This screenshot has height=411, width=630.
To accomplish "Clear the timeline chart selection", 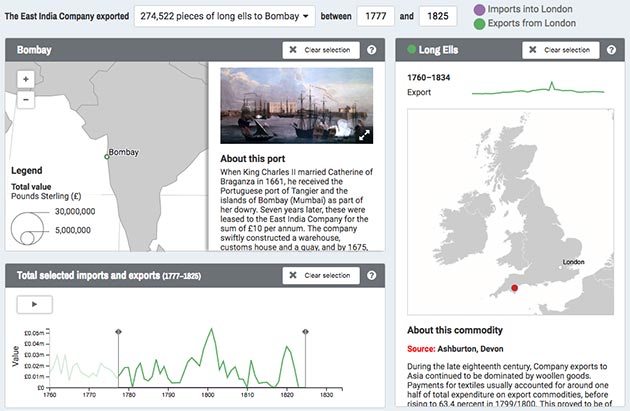I will tap(318, 275).
